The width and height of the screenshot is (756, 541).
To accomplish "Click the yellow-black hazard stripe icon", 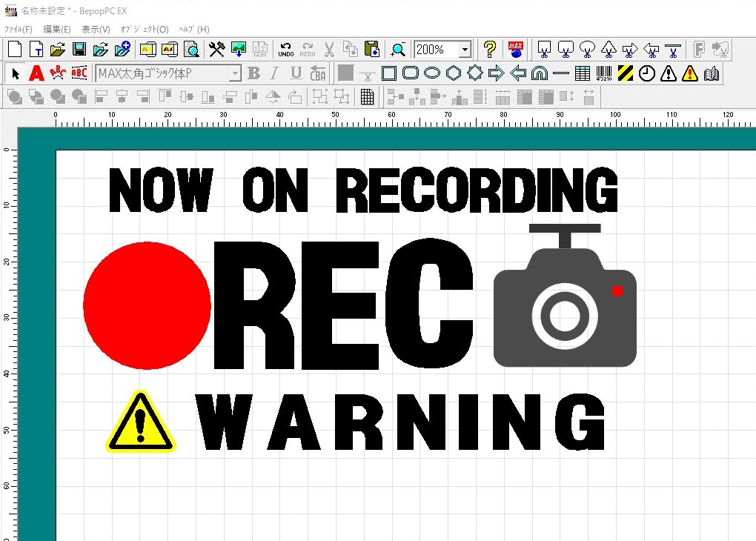I will (x=626, y=73).
